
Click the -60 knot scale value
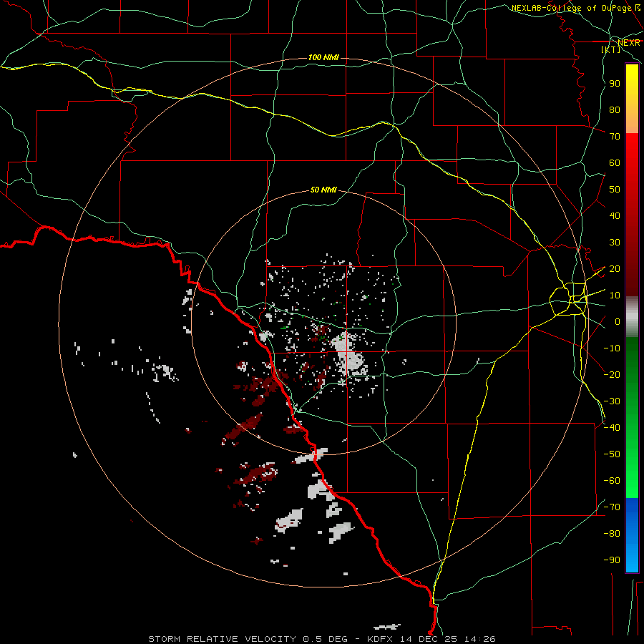(612, 481)
